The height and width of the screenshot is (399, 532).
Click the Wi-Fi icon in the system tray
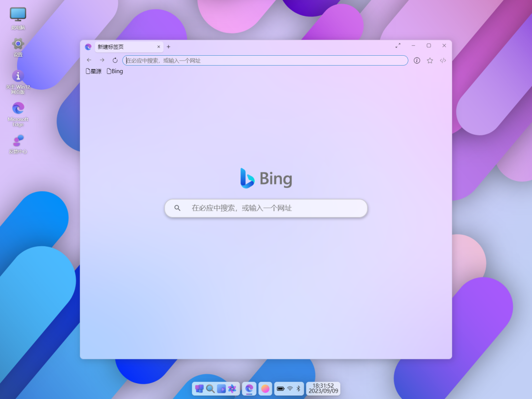[290, 389]
